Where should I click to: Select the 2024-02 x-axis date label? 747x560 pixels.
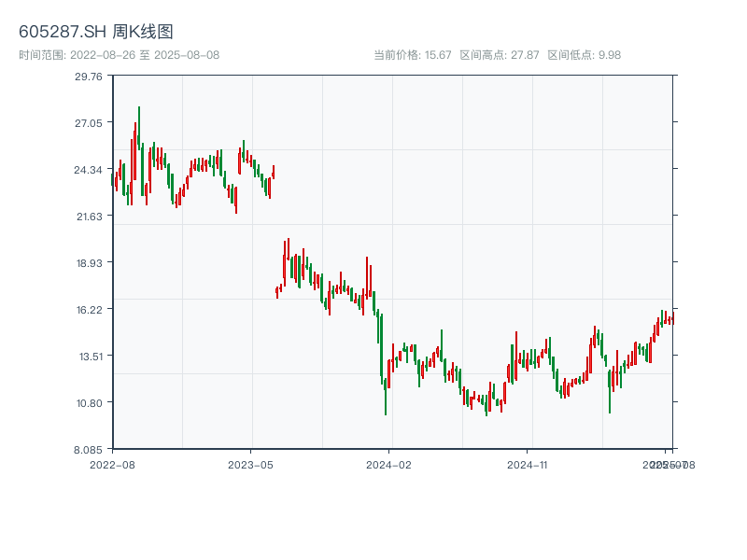coord(389,464)
